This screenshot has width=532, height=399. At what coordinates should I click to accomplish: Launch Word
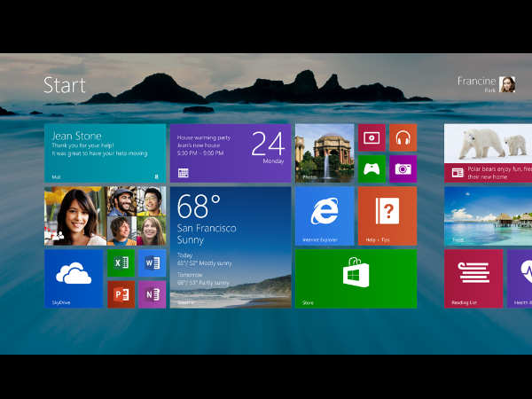pos(153,263)
